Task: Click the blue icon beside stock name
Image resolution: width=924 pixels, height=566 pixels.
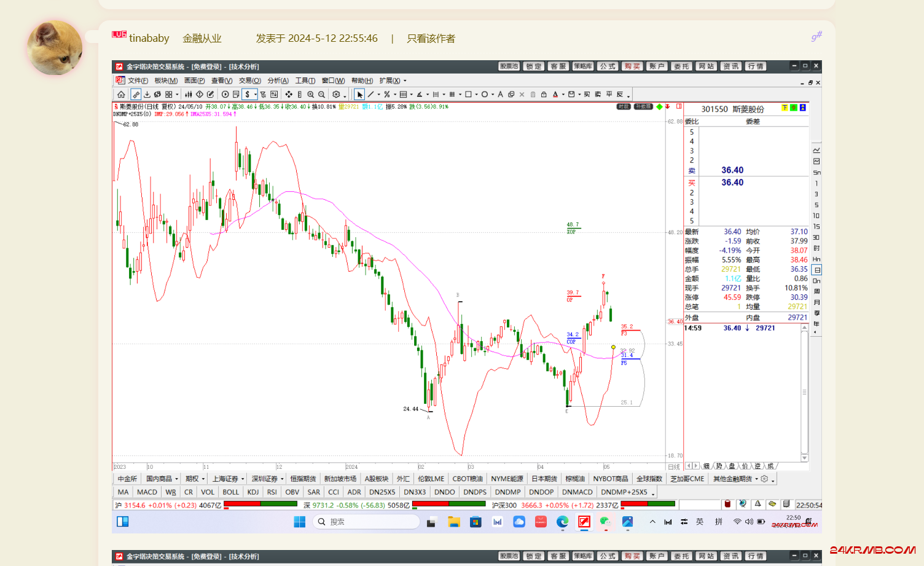Action: click(x=802, y=108)
